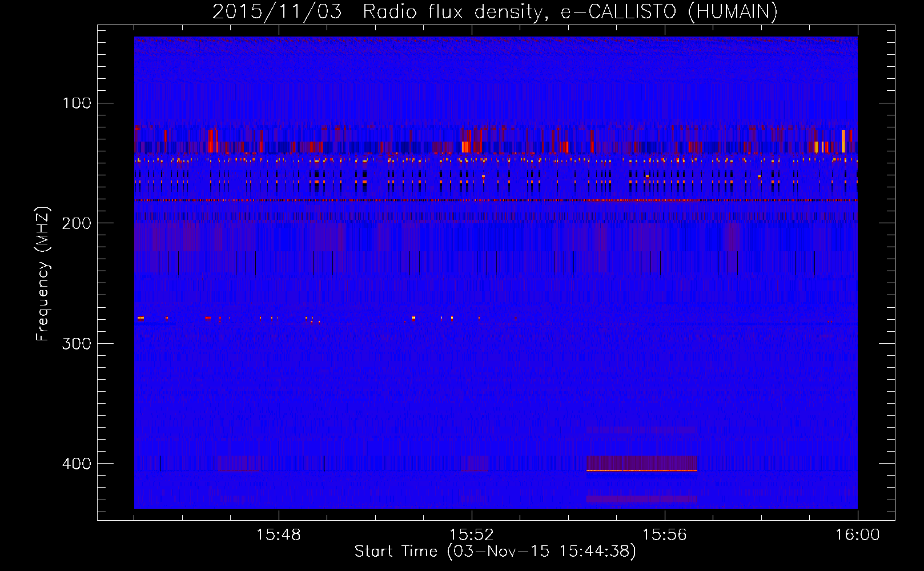The height and width of the screenshot is (571, 924).
Task: Click the 16:00 time tick label
Action: tap(858, 535)
